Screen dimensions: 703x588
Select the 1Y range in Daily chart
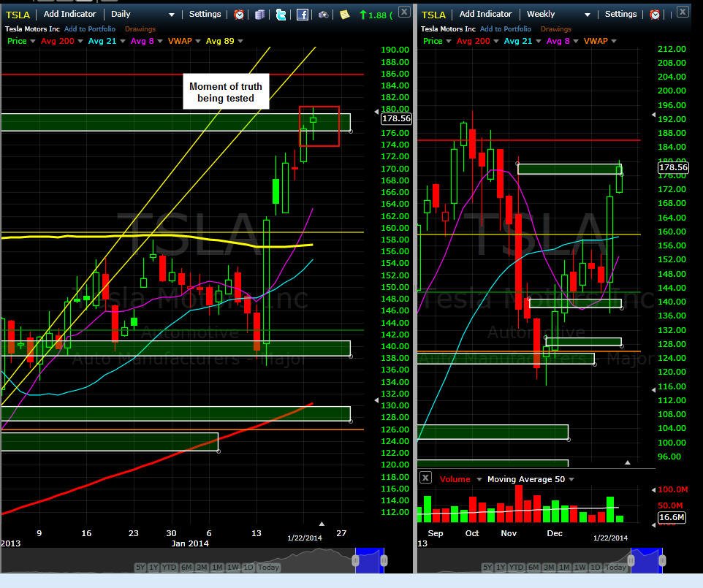153,568
